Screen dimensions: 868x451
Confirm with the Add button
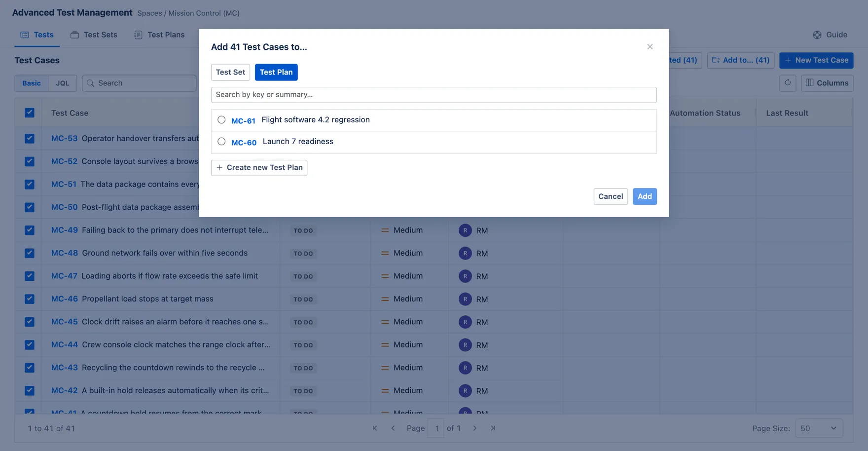[x=645, y=196]
